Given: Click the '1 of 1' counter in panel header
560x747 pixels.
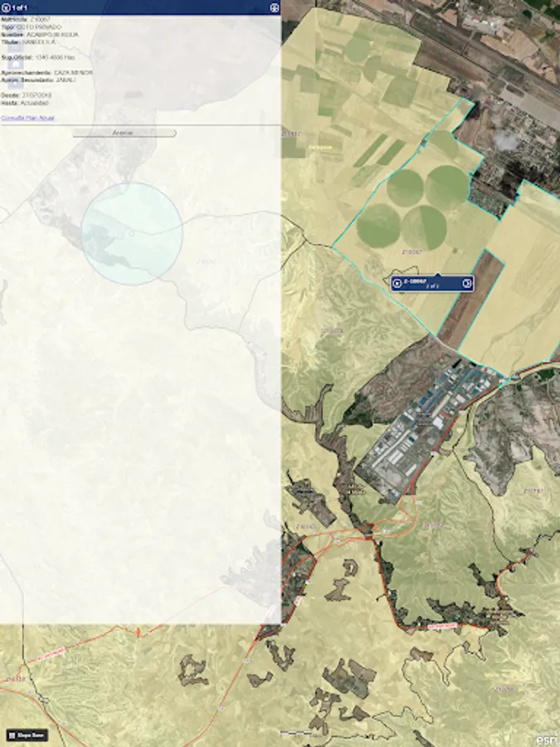Looking at the screenshot, I should [x=20, y=7].
